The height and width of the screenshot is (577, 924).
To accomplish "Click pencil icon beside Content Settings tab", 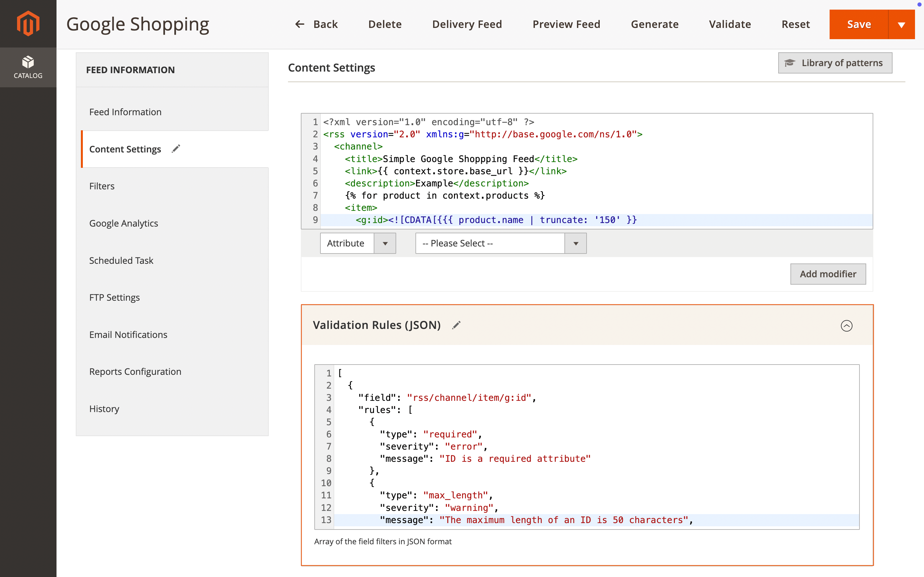I will [176, 149].
